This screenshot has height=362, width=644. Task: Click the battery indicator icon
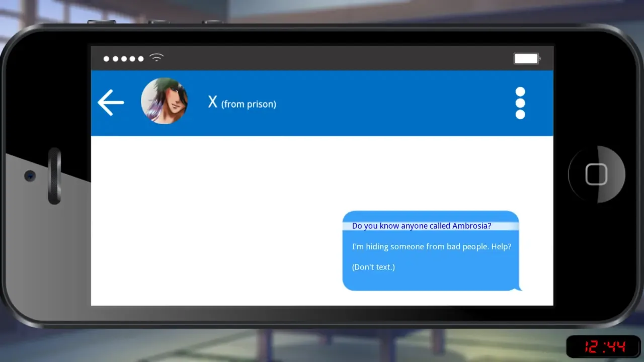pyautogui.click(x=527, y=58)
